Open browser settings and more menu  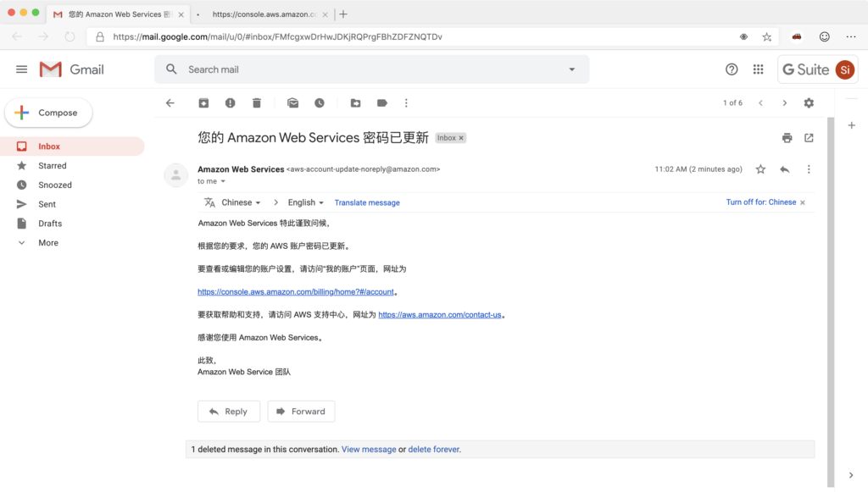click(851, 37)
